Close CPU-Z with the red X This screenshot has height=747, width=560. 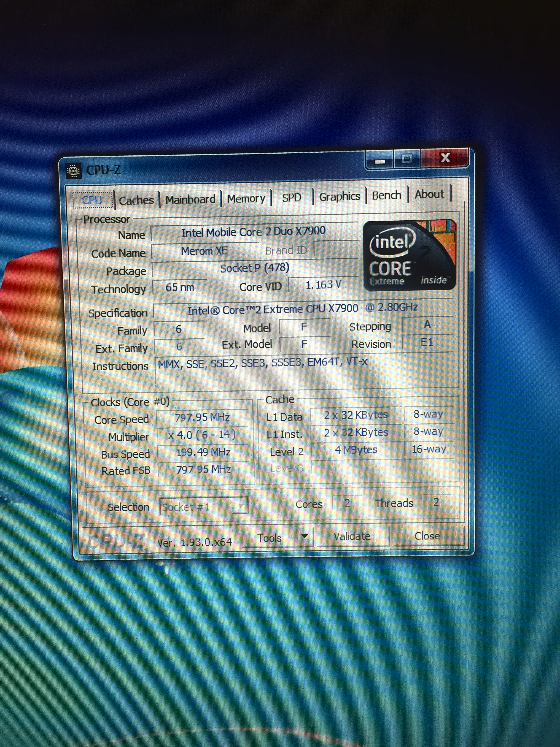point(445,158)
